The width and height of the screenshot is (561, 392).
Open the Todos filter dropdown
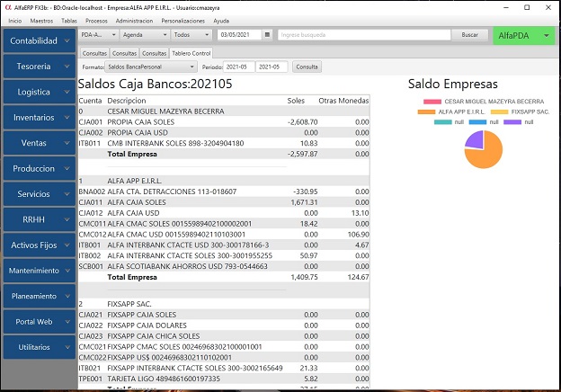[x=191, y=35]
